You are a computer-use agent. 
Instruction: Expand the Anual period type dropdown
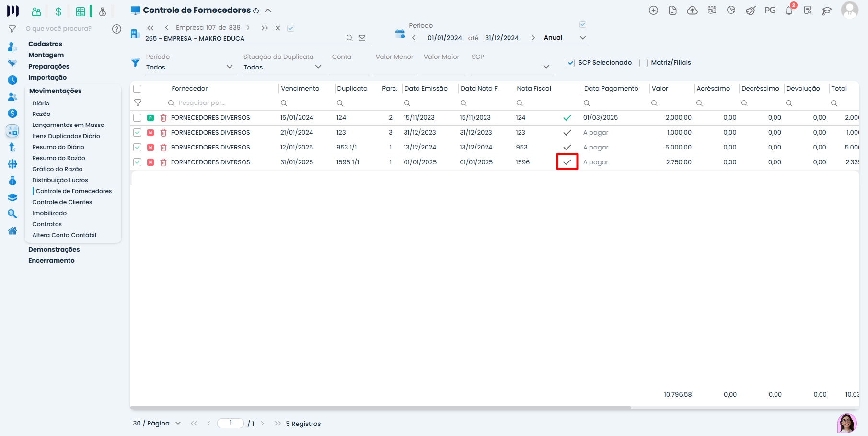[x=582, y=38]
